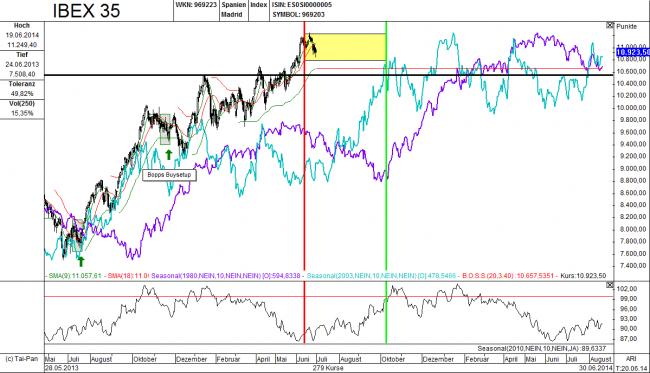Select the SYMBOL: 969203 text
The height and width of the screenshot is (373, 650).
tap(298, 15)
